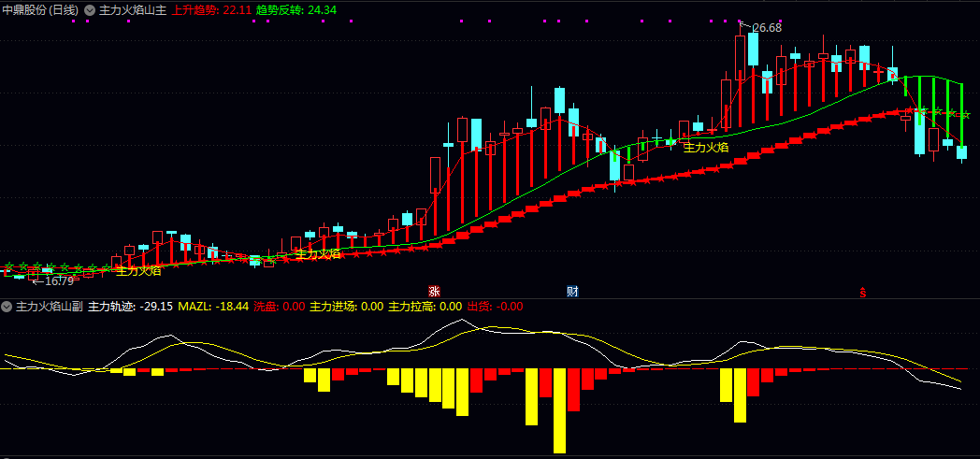
Task: Select the 主力火焰山主 indicator name
Action: point(133,10)
